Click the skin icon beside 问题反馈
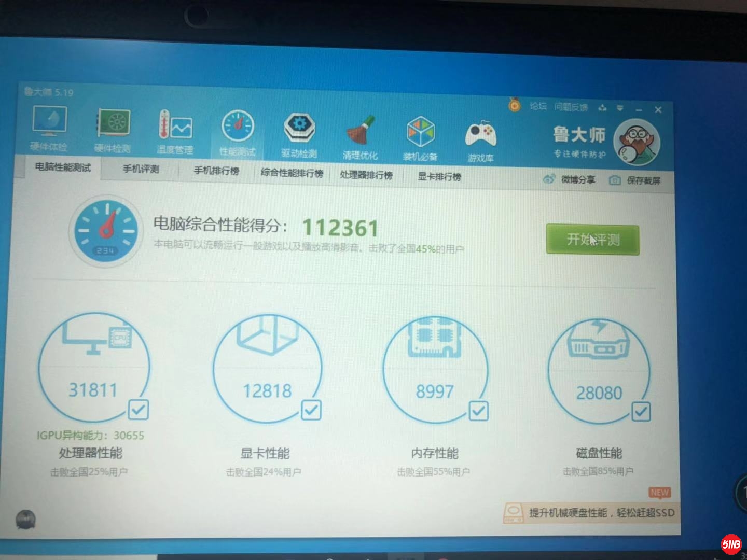This screenshot has width=747, height=560. tap(602, 108)
